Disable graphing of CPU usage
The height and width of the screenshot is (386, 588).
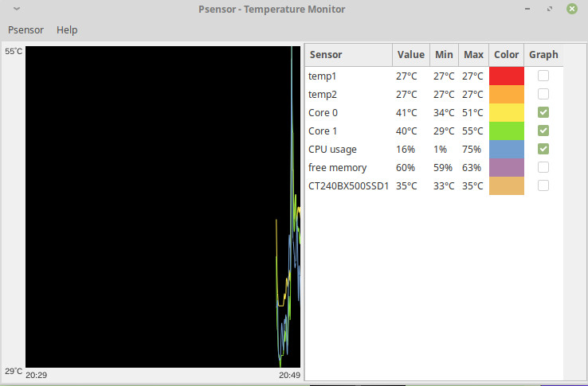pos(543,149)
